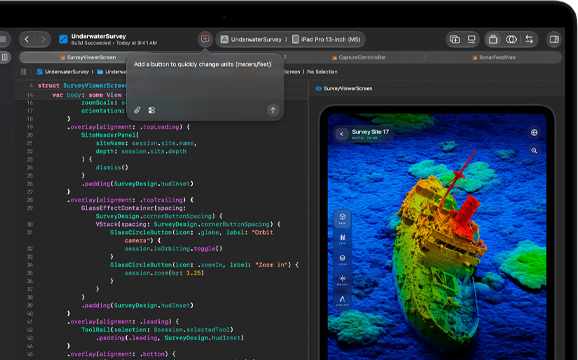
Task: Toggle the canvas preview layout button
Action: [493, 39]
